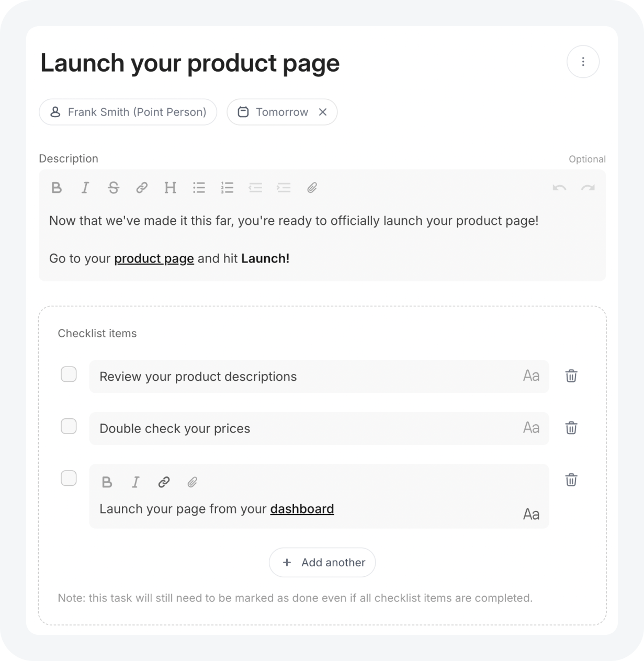
Task: Remove the Tomorrow due date
Action: (323, 112)
